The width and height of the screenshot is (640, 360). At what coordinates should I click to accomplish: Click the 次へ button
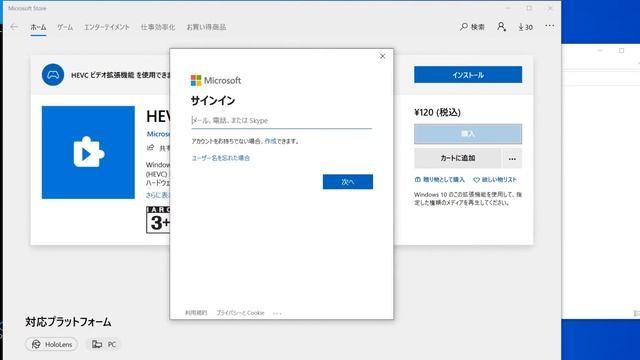click(348, 182)
